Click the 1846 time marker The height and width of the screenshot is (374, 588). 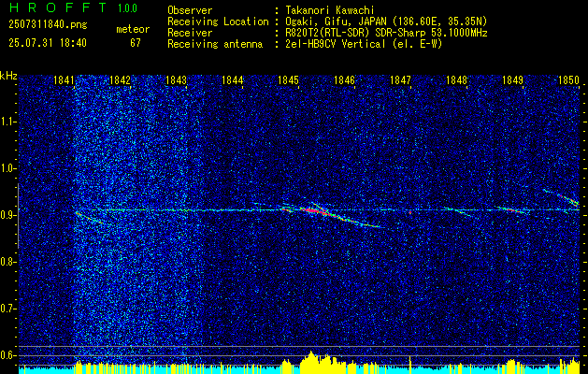click(x=344, y=79)
